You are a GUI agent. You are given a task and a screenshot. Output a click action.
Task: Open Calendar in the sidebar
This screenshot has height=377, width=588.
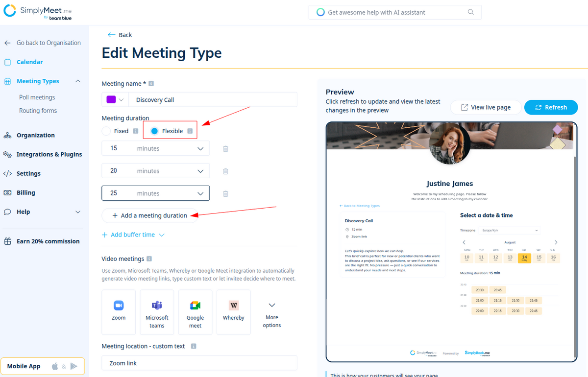(30, 62)
